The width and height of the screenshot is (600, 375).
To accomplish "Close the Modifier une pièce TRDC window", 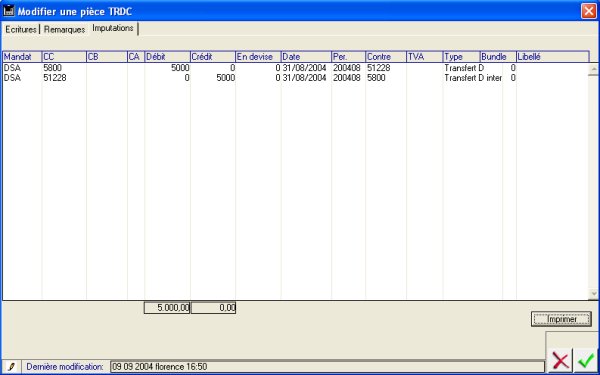I will [589, 11].
